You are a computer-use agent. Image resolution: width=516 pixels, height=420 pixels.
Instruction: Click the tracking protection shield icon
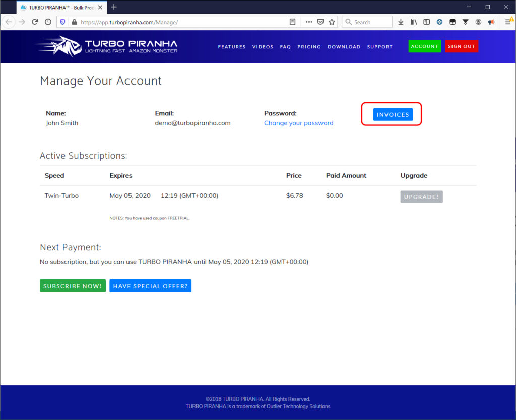pyautogui.click(x=62, y=22)
